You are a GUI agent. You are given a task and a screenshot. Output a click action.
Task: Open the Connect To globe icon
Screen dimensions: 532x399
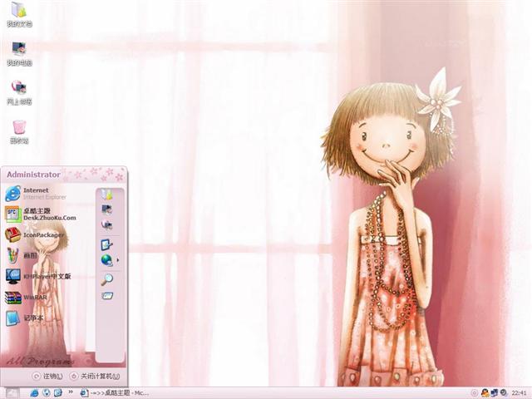click(107, 260)
